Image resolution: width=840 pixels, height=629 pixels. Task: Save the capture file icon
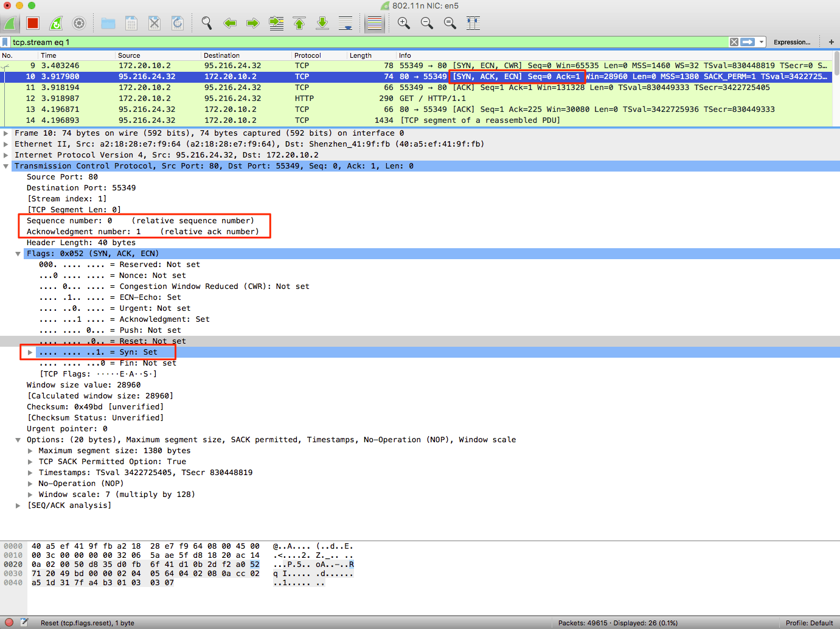click(x=131, y=24)
